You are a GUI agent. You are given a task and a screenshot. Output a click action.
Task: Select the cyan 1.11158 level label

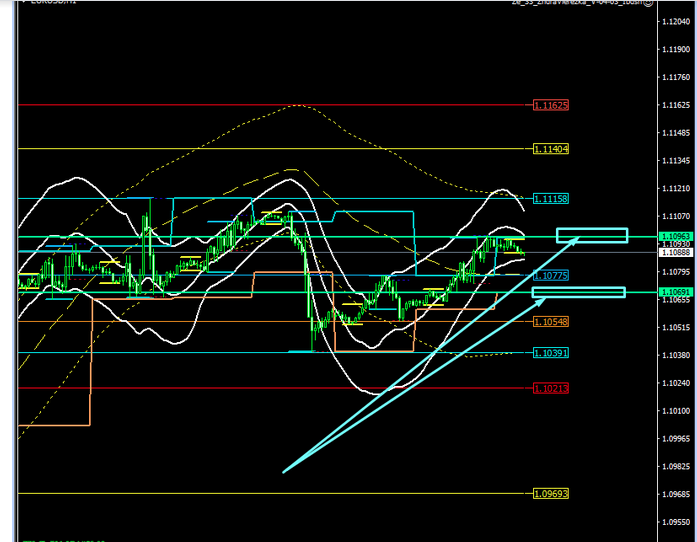550,199
